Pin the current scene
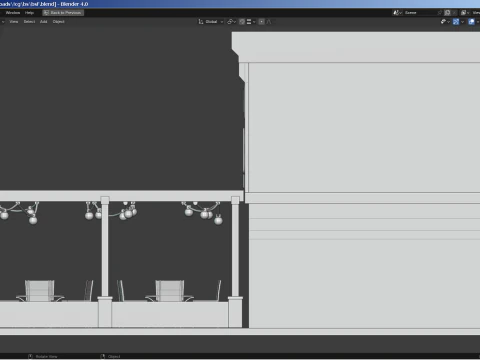This screenshot has height=360, width=480. click(440, 13)
